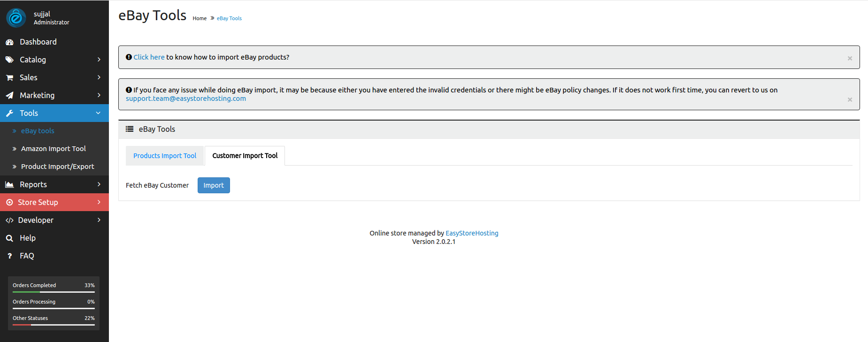Viewport: 868px width, 342px height.
Task: Expand the Sales menu chevron
Action: pyautogui.click(x=99, y=77)
